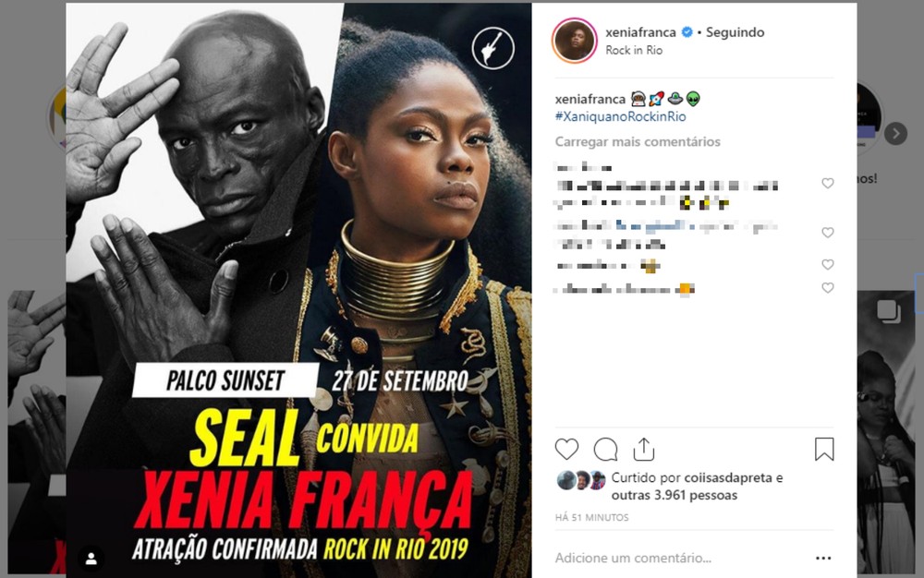
Task: Show tagged people icon on the photo
Action: click(x=91, y=559)
